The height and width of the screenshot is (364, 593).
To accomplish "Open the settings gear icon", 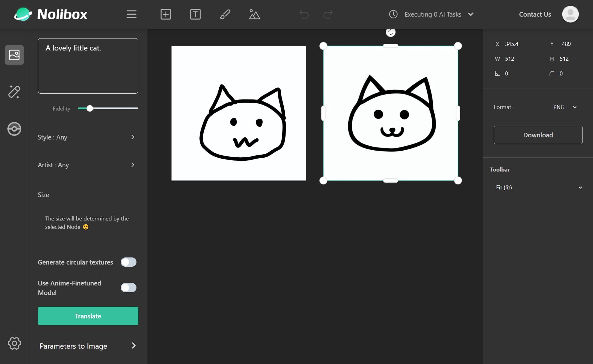I will point(14,343).
